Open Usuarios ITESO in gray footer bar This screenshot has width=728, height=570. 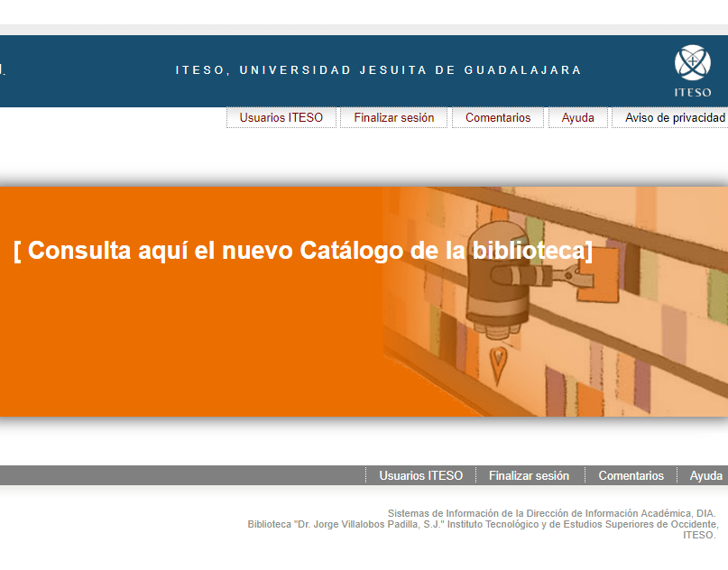pos(420,475)
